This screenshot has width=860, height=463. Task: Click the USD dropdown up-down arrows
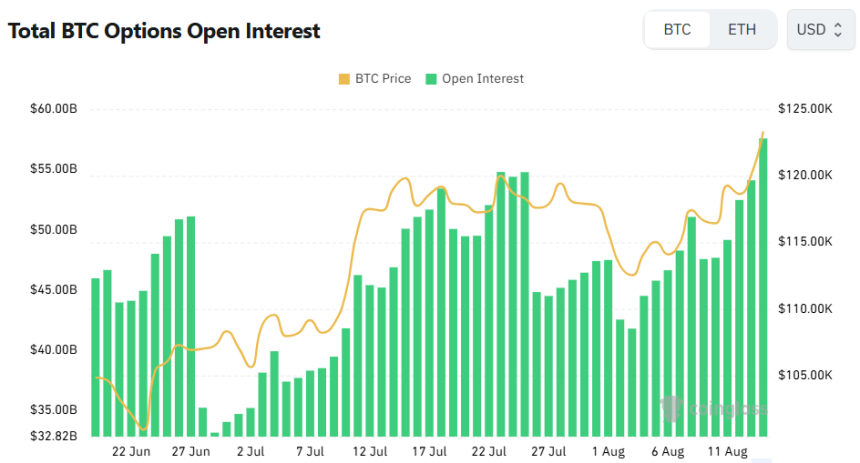click(x=838, y=30)
